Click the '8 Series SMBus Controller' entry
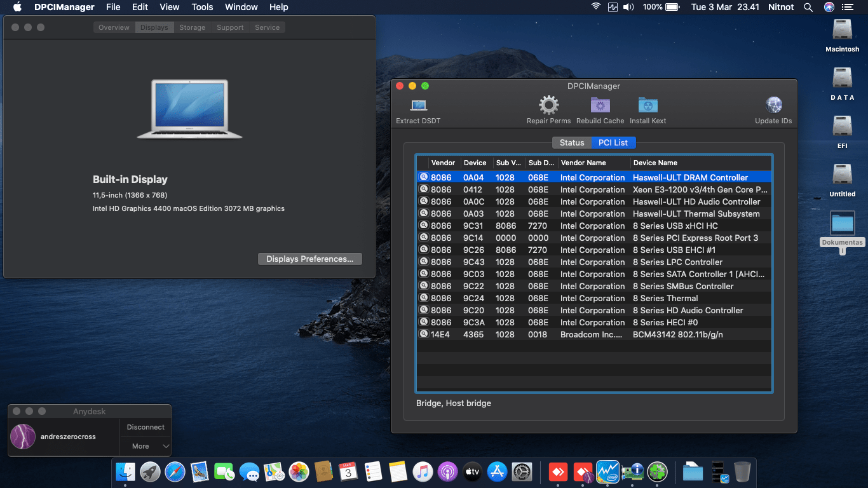 click(x=594, y=286)
